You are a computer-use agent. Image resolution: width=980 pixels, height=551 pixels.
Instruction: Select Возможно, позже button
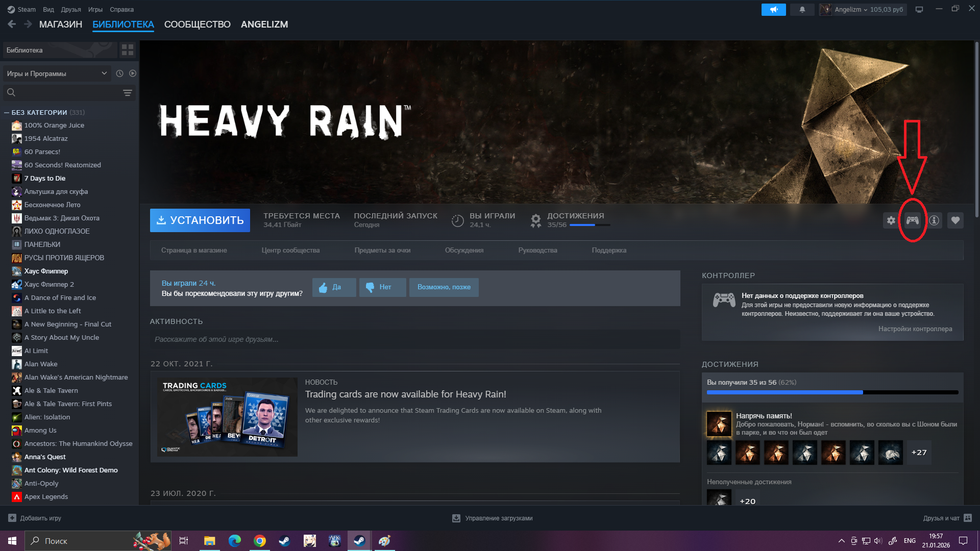[444, 287]
